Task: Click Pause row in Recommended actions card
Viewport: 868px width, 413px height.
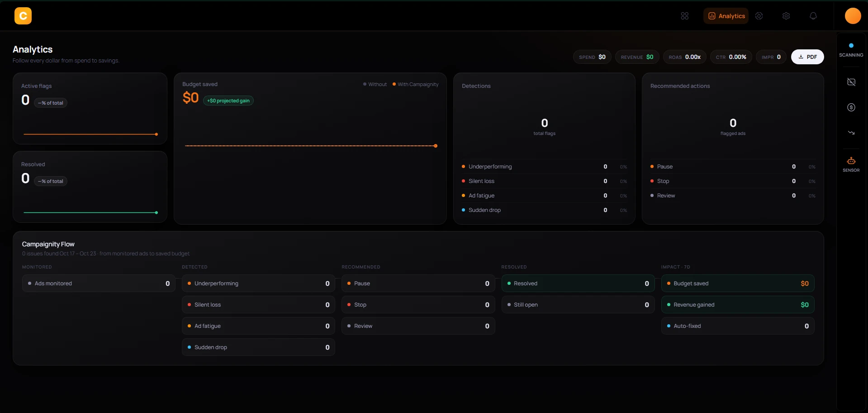Action: pos(733,167)
